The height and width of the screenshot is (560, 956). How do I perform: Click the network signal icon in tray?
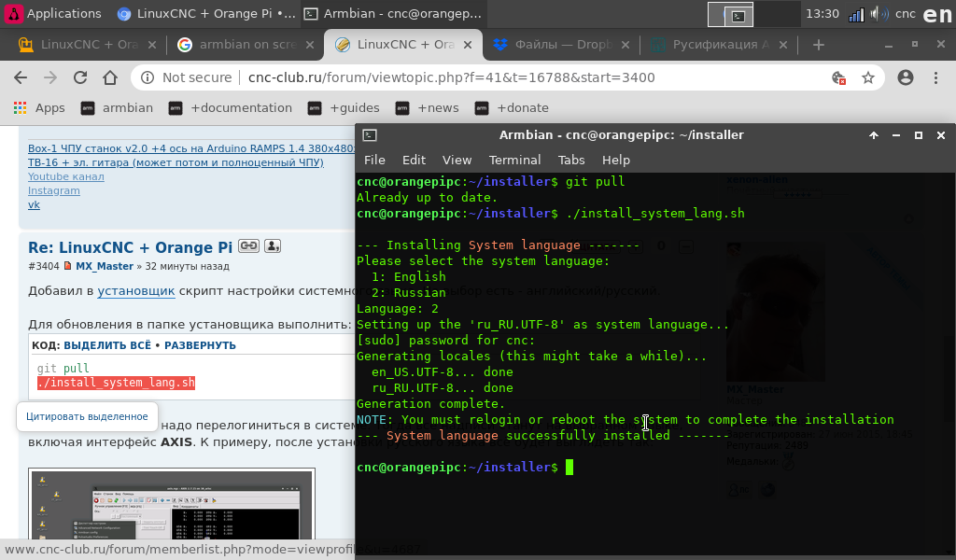[x=856, y=14]
